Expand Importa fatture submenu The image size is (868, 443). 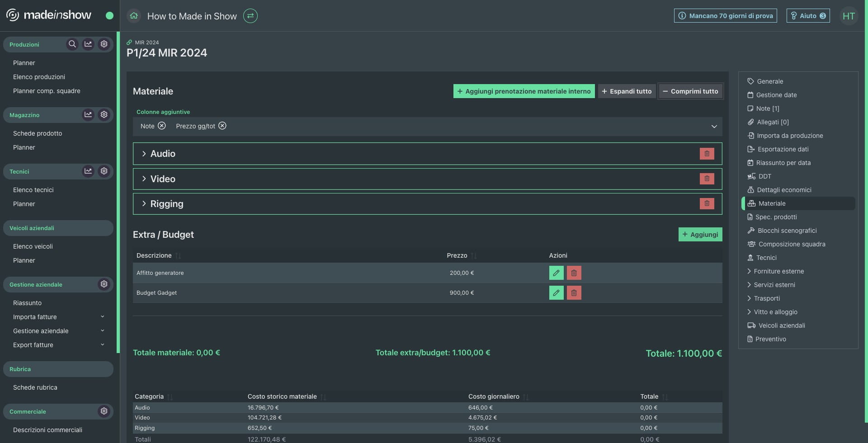[x=103, y=317]
